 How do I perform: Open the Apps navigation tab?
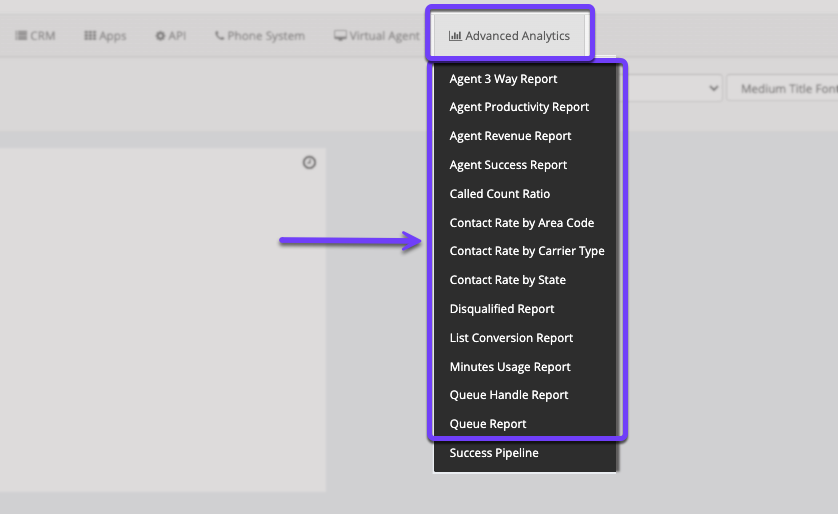tap(105, 36)
